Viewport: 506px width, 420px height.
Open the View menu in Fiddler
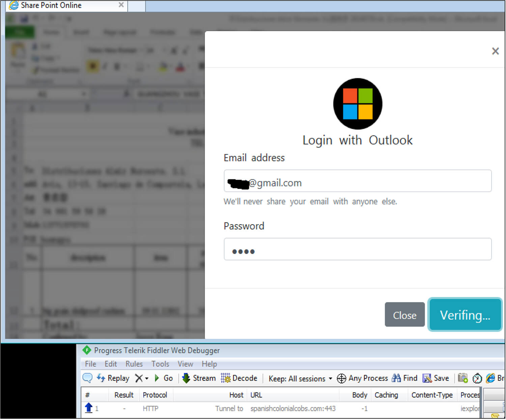click(x=186, y=364)
